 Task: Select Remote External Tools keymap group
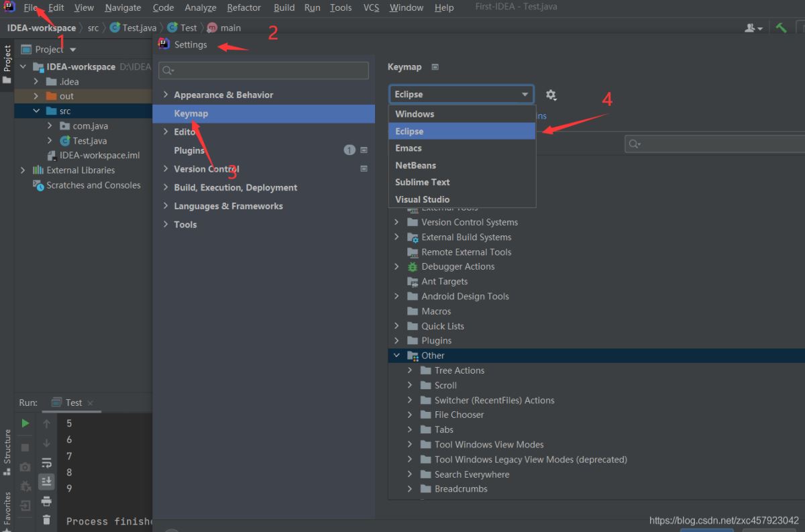pyautogui.click(x=466, y=252)
